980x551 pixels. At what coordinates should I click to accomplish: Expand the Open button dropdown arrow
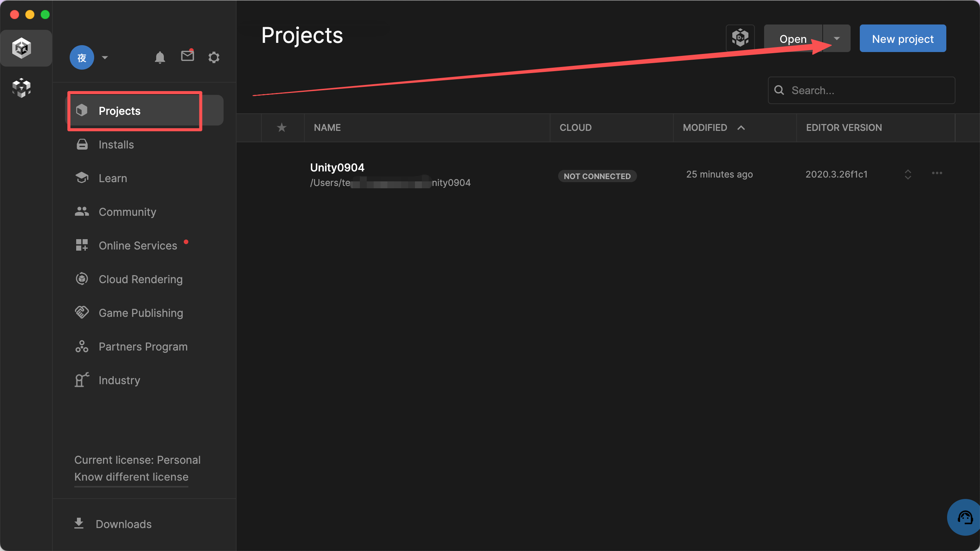tap(837, 38)
